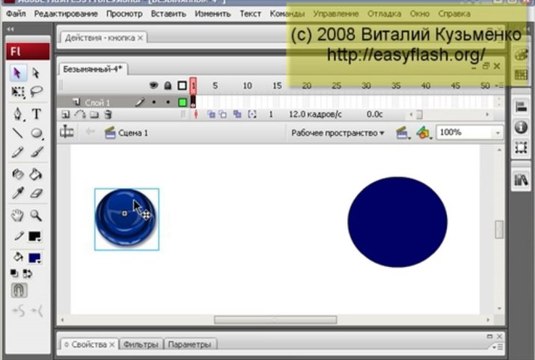The height and width of the screenshot is (360, 535).
Task: Open the Просмотр menu
Action: [x=124, y=14]
